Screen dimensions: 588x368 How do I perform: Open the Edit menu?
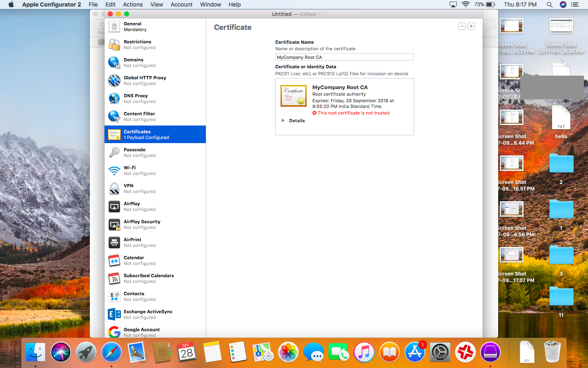[110, 4]
